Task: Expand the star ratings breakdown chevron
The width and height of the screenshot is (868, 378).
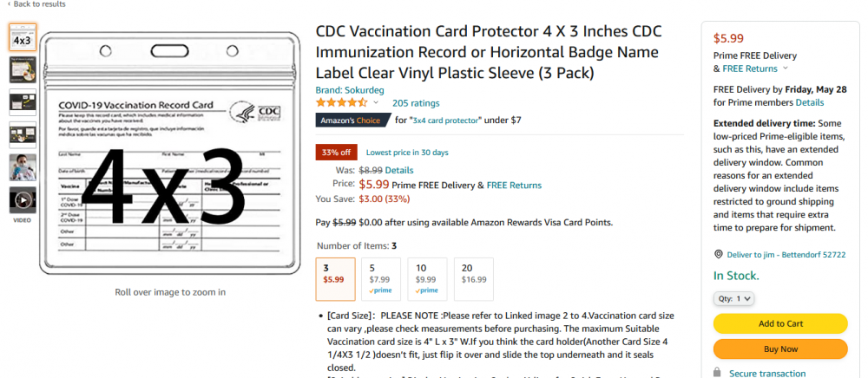Action: (376, 103)
